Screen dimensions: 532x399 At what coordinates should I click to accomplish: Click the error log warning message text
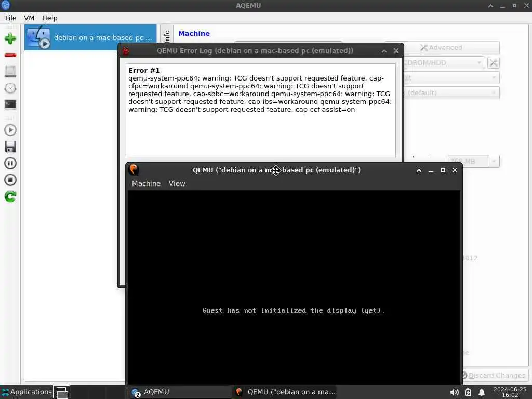(260, 94)
